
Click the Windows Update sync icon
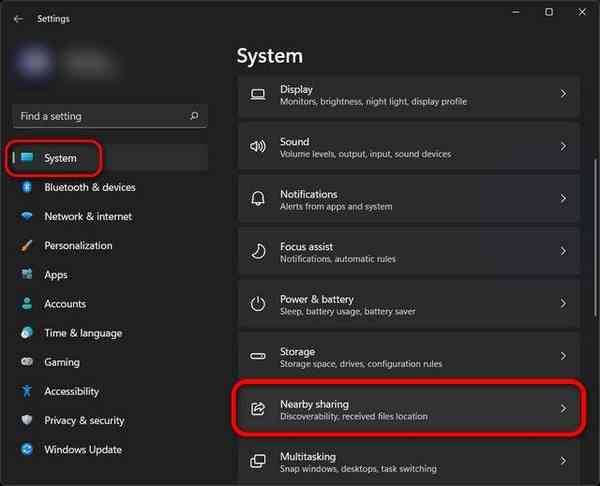click(27, 449)
